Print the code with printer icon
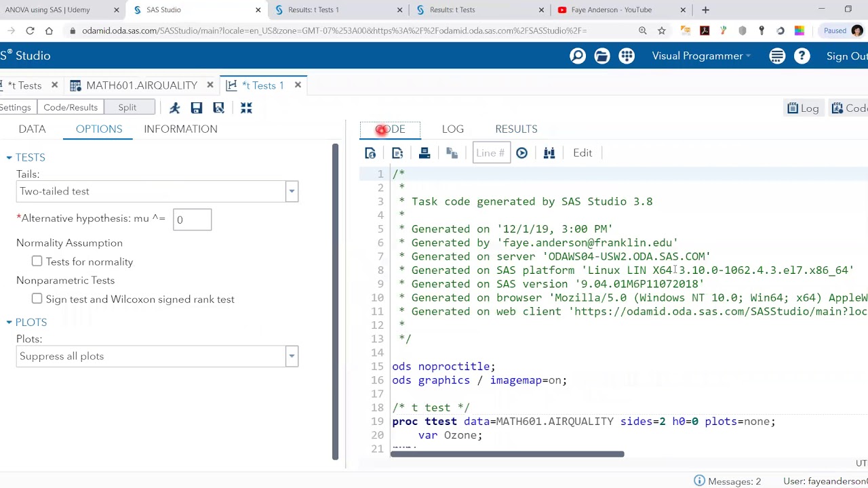 coord(425,153)
